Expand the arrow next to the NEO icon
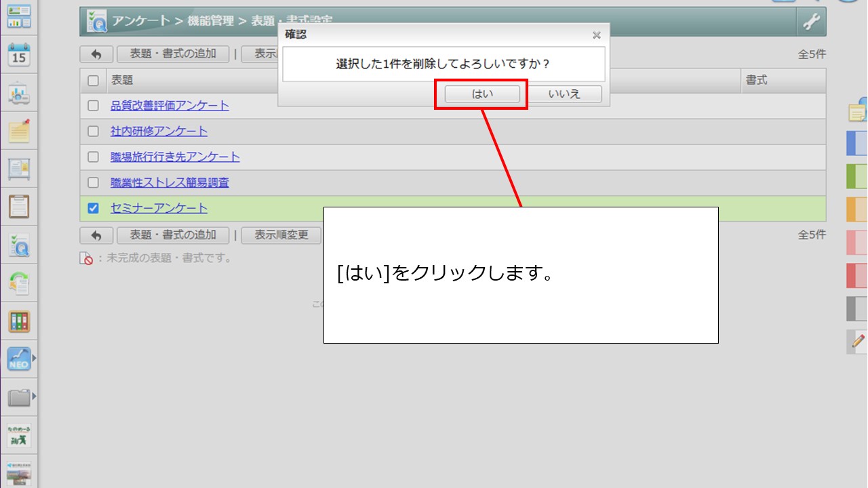 click(x=34, y=359)
